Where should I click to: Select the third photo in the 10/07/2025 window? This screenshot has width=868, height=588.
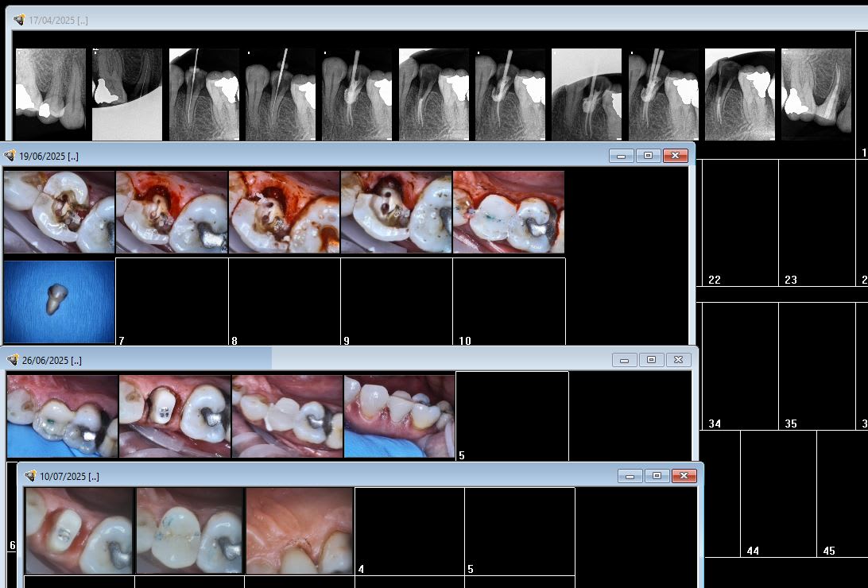coord(299,530)
